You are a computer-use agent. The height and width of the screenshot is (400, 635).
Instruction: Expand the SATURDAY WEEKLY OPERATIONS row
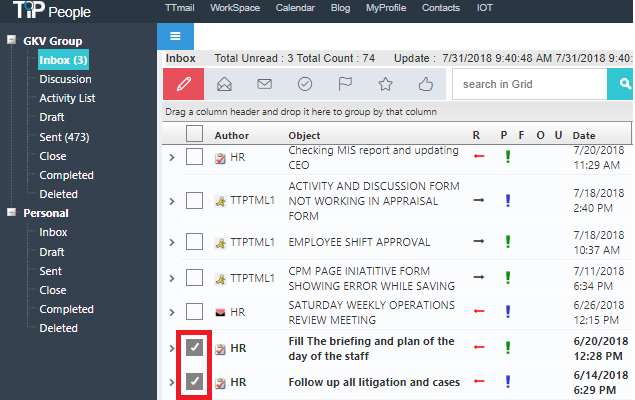pos(172,312)
